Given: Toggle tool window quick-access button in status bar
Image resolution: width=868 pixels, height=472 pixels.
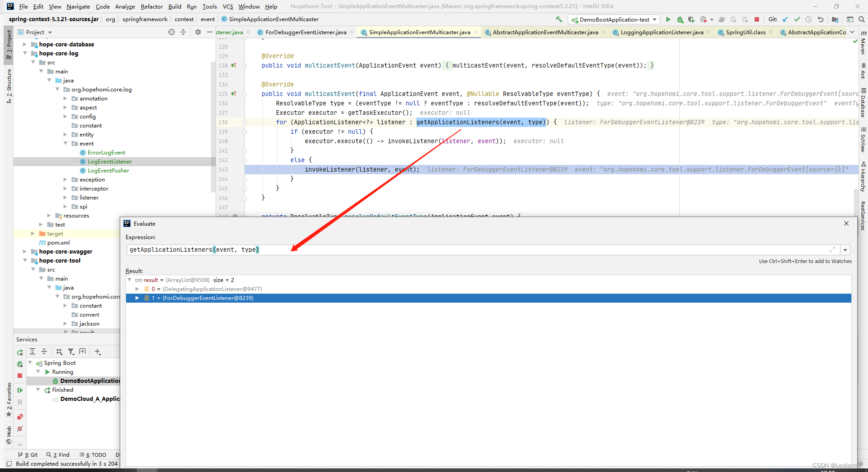Looking at the screenshot, I should tap(9, 463).
